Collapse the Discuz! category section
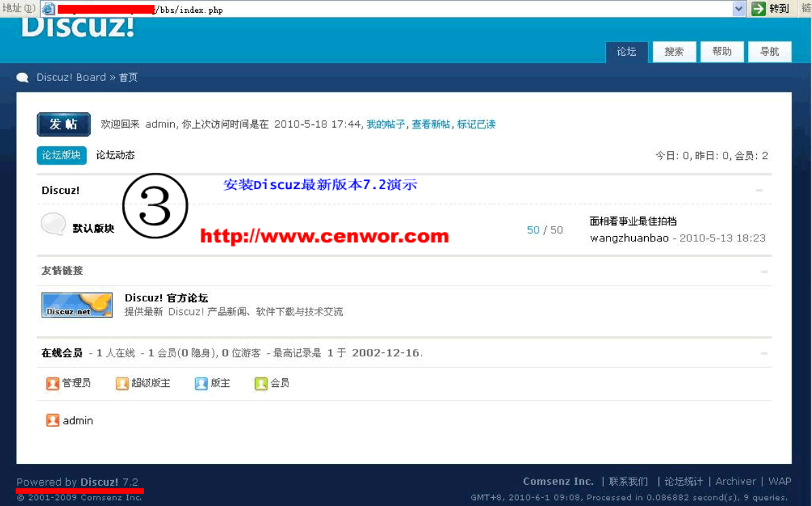 759,190
